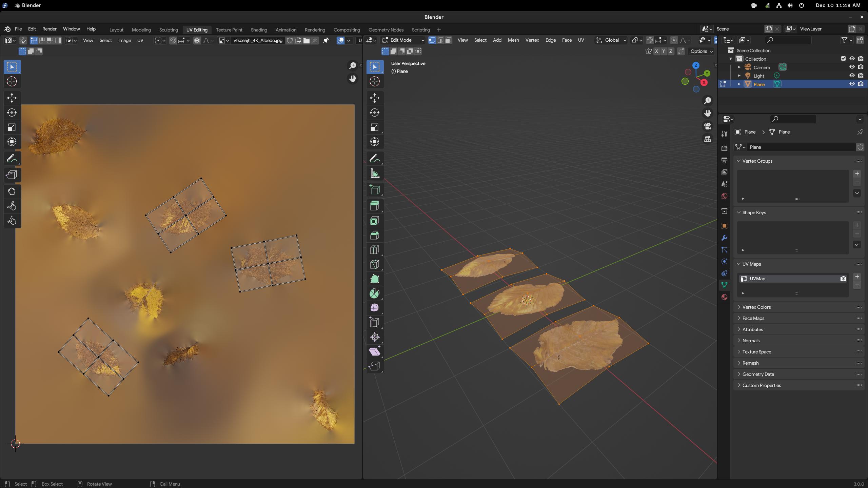Open the Material properties tab
The image size is (868, 488).
(x=724, y=297)
